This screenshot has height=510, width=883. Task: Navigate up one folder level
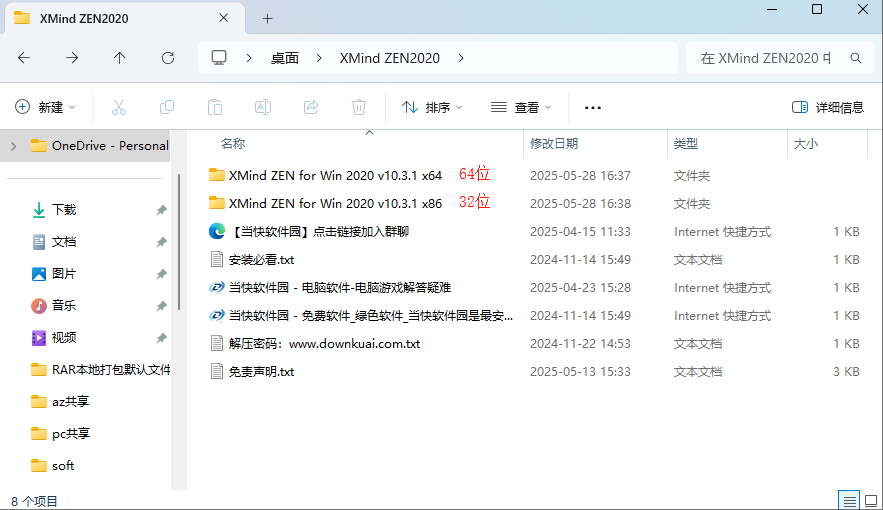click(x=119, y=57)
